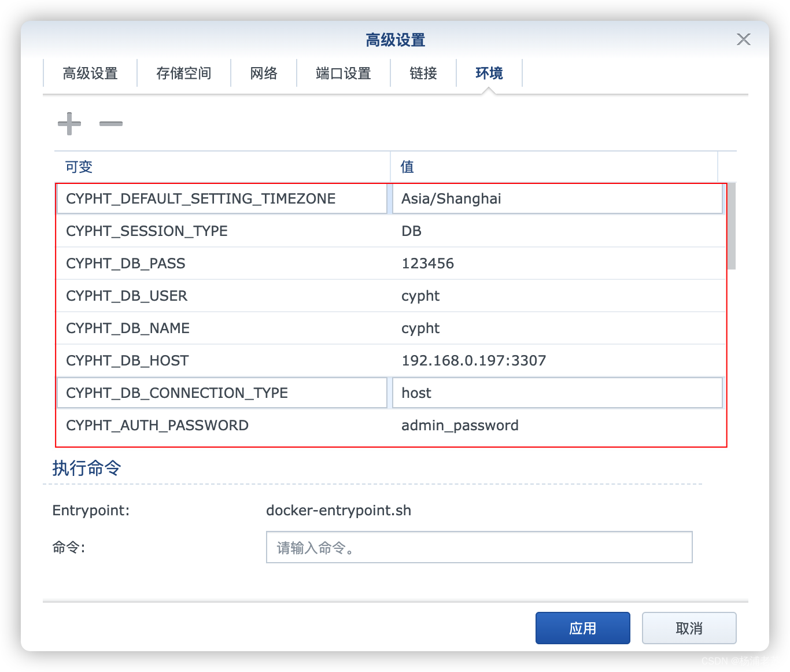Click the DB value cell
This screenshot has height=672, width=790.
(558, 231)
